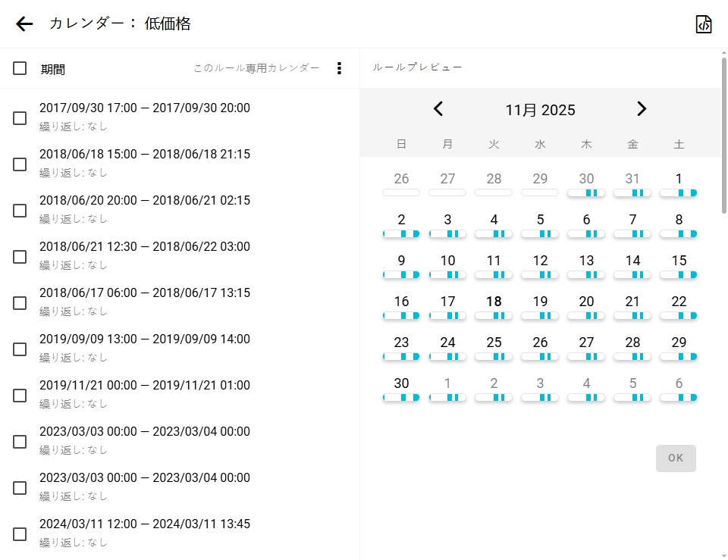Go to next month in calendar

click(x=642, y=109)
